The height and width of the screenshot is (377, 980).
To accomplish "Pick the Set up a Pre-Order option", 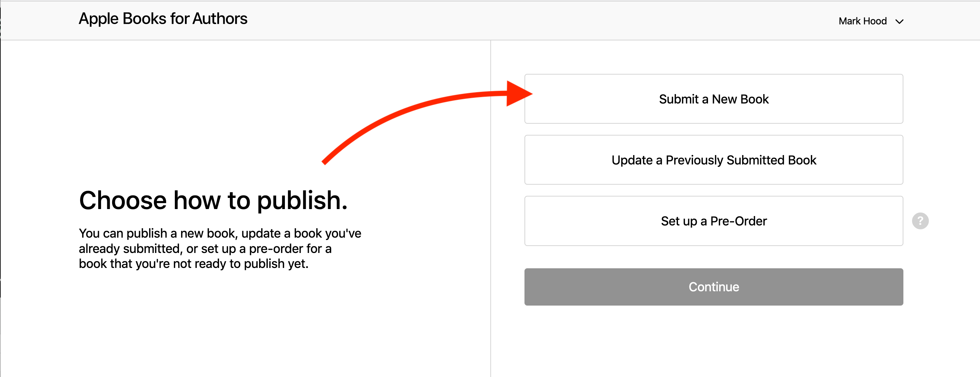I will tap(713, 221).
